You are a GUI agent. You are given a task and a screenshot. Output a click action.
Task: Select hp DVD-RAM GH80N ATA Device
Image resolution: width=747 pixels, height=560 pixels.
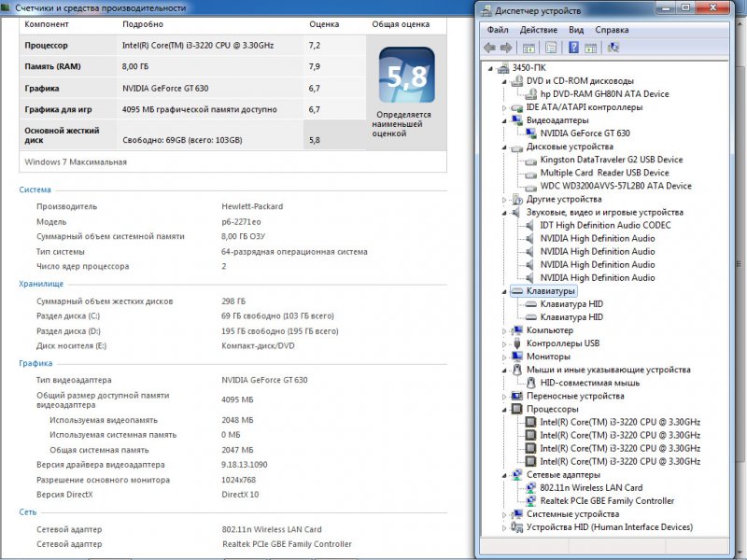(x=604, y=94)
